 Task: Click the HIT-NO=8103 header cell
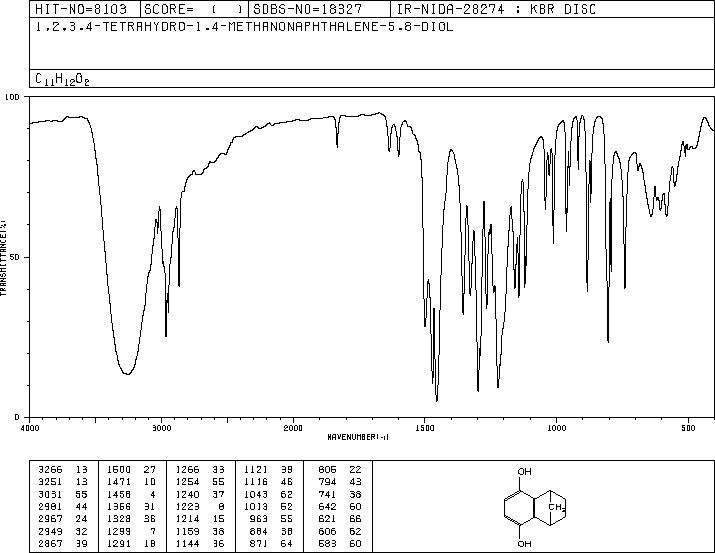tap(85, 9)
